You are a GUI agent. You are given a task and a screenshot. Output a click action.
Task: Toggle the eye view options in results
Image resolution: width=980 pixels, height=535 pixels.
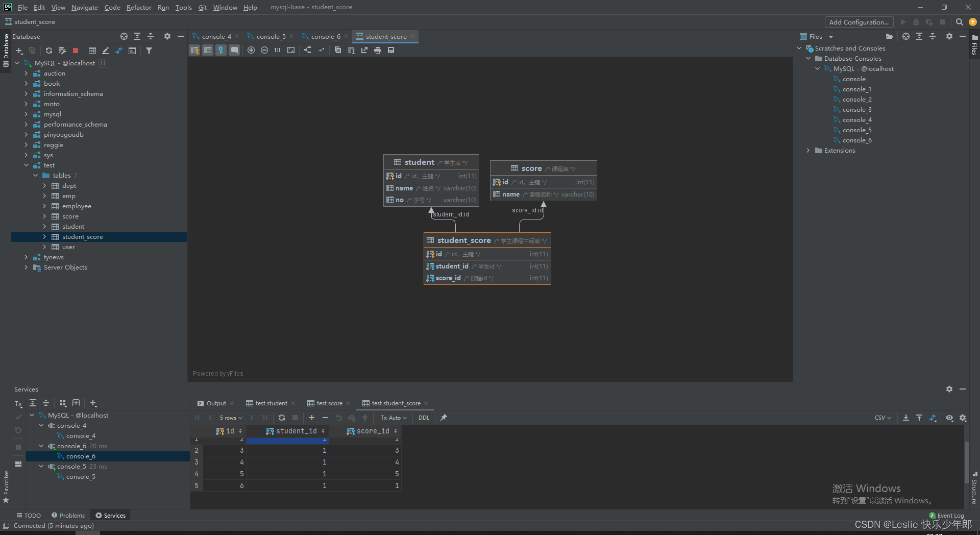click(949, 418)
